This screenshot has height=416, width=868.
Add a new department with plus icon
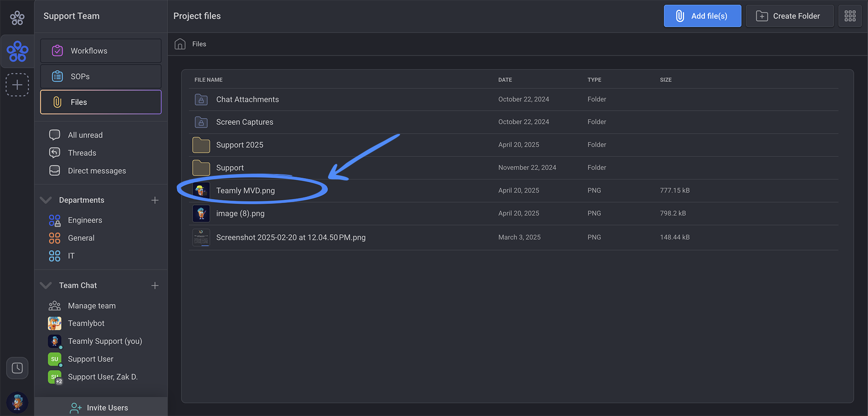tap(155, 200)
